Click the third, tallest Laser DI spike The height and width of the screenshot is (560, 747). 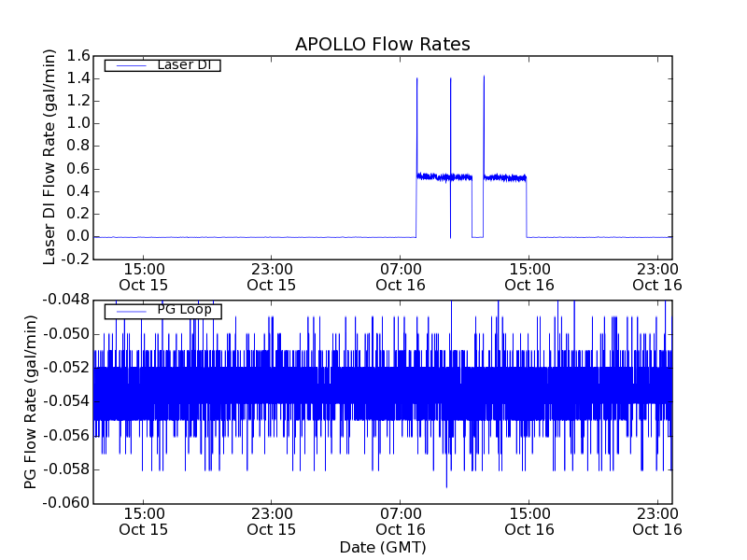[484, 77]
